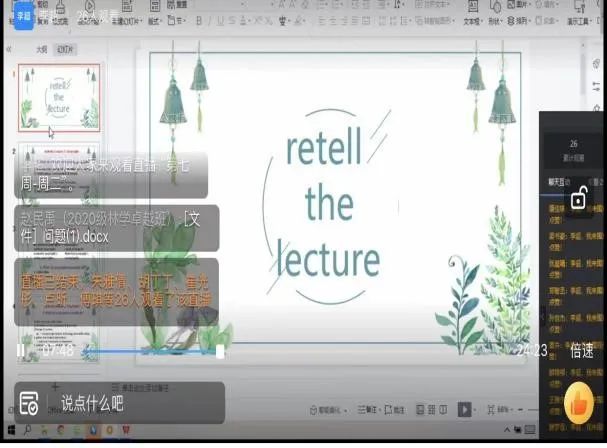607x448 pixels.
Task: Open the 问题(1).docx file message
Action: point(117,228)
